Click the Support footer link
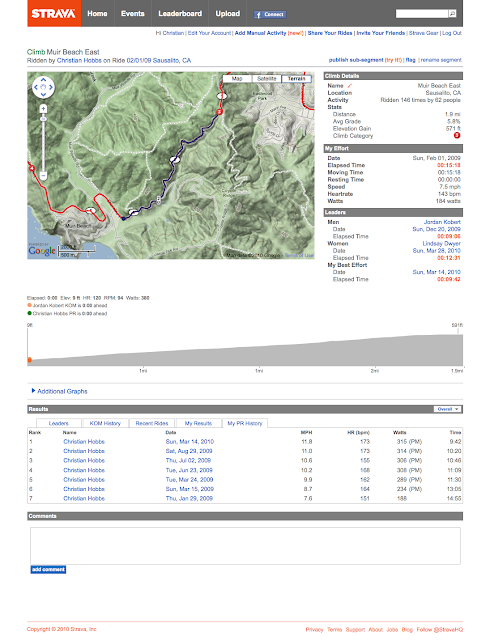The image size is (490, 640). coord(355,630)
